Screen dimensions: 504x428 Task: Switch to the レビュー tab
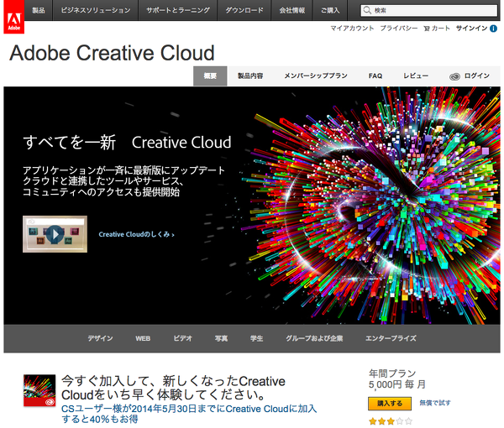pos(416,76)
